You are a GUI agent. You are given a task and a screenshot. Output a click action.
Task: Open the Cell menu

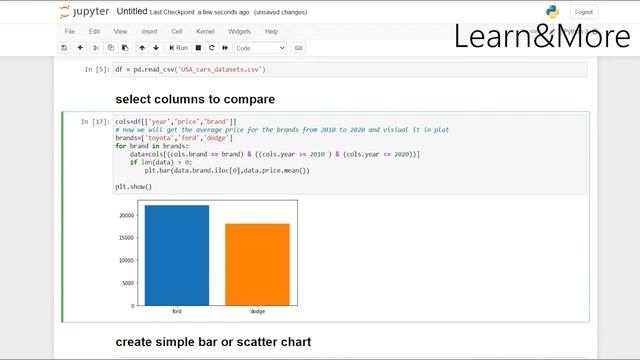point(177,31)
